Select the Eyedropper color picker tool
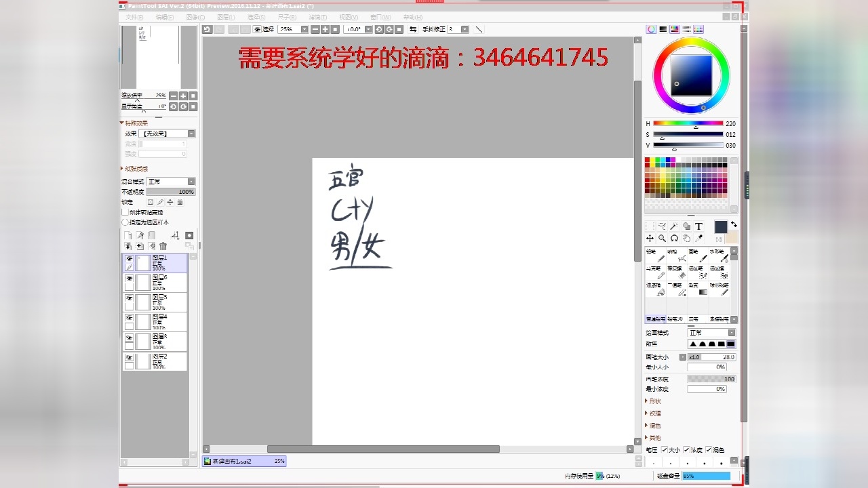The height and width of the screenshot is (488, 868). tap(698, 239)
